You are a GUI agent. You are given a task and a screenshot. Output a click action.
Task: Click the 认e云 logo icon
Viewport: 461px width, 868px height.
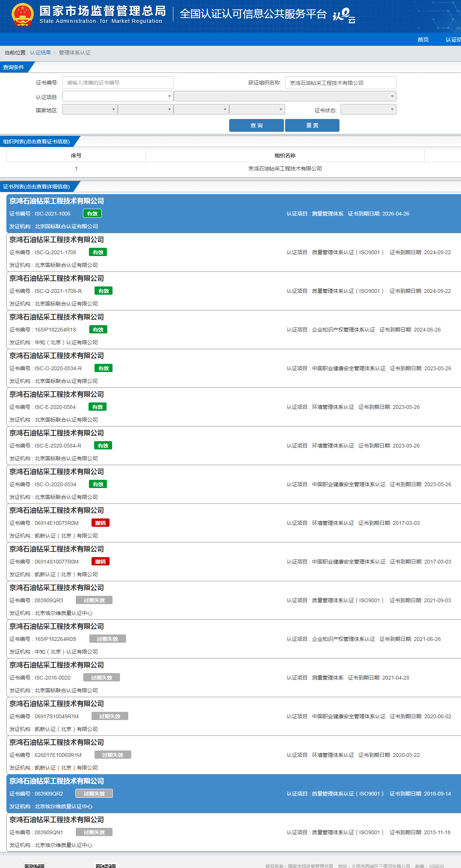click(x=344, y=15)
